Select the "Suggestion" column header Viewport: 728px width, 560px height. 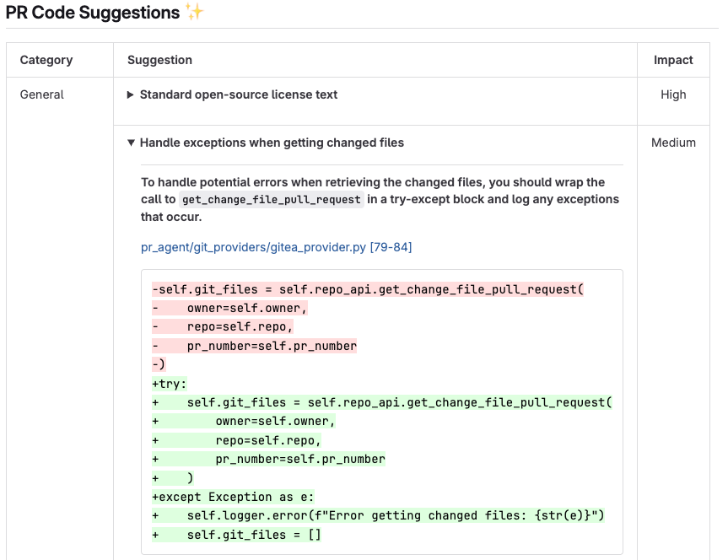[x=159, y=60]
